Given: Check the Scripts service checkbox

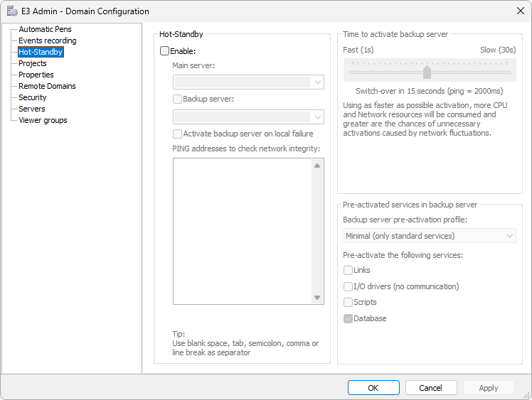Looking at the screenshot, I should (349, 302).
